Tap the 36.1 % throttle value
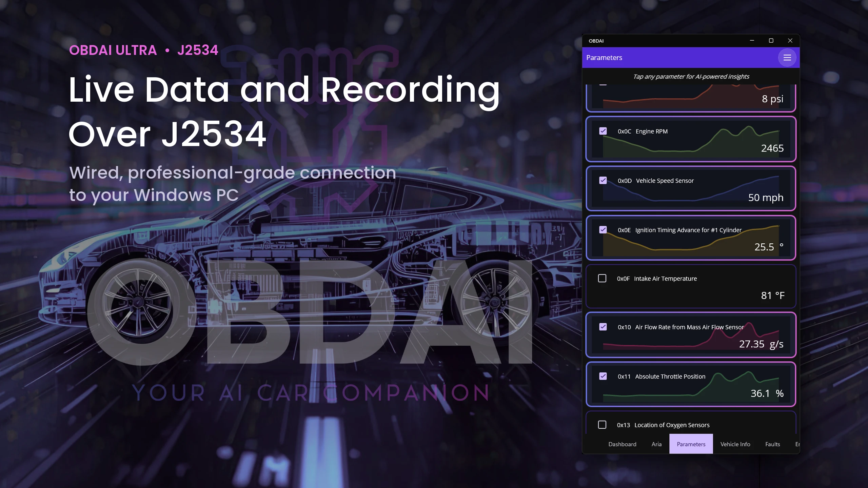Image resolution: width=868 pixels, height=488 pixels. (767, 393)
